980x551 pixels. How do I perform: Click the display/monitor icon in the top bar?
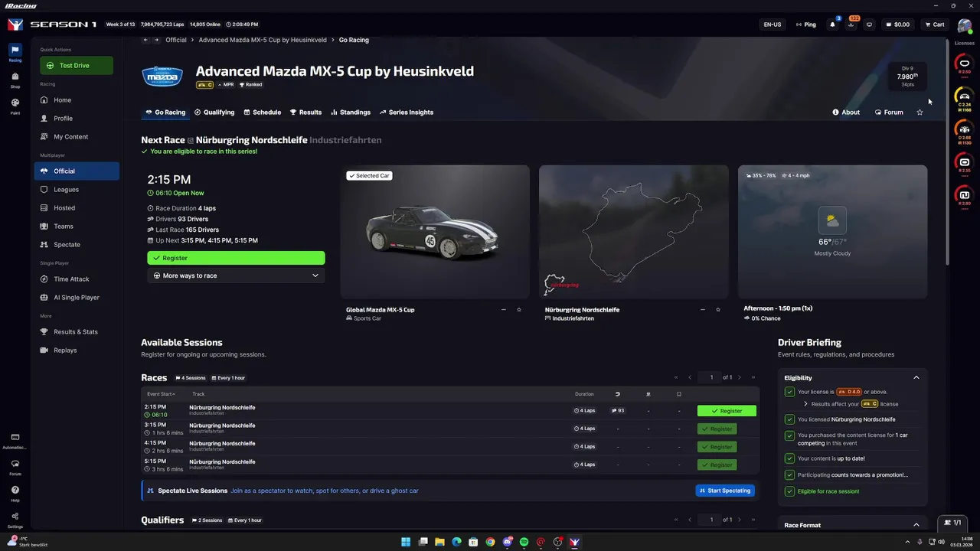click(x=869, y=24)
